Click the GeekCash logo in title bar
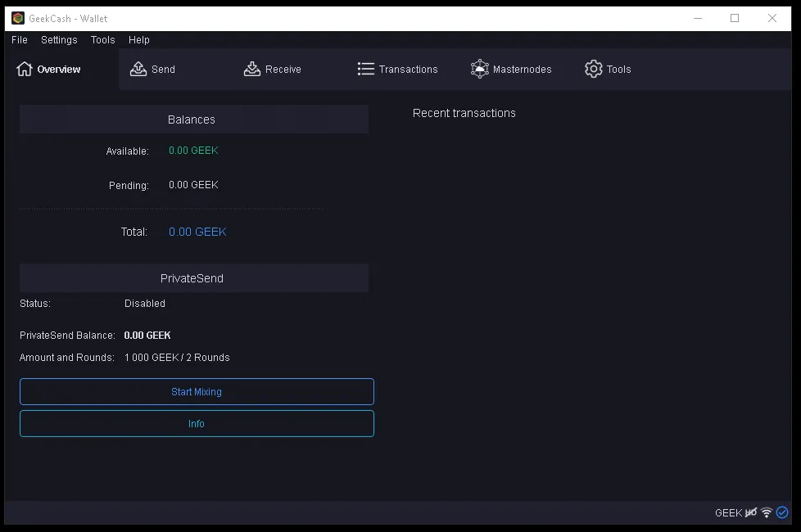Image resolution: width=801 pixels, height=532 pixels. point(18,18)
